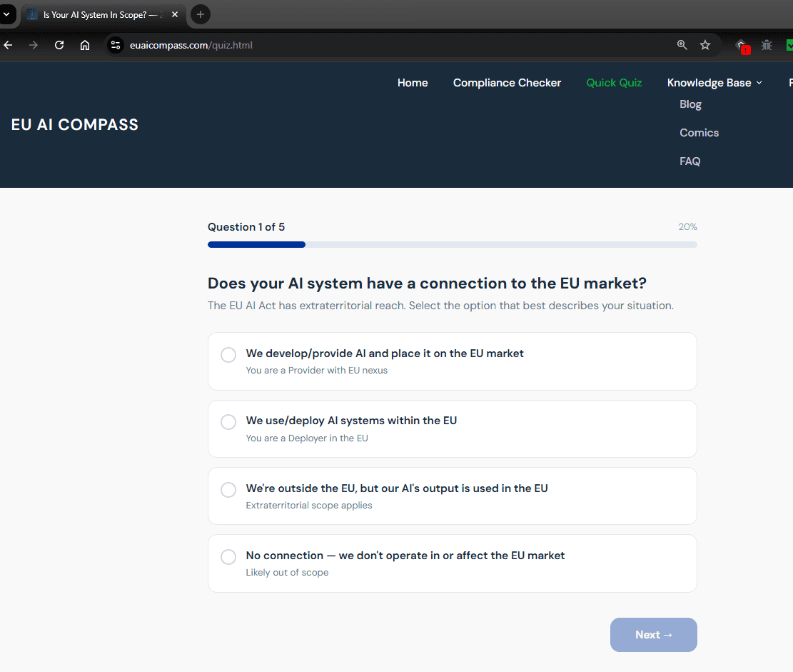The image size is (793, 672).
Task: Expand the Knowledge Base dropdown
Action: point(714,82)
